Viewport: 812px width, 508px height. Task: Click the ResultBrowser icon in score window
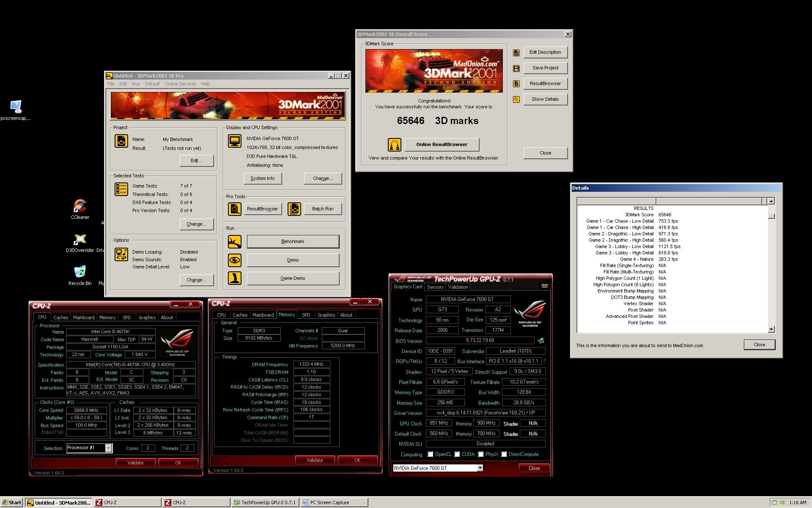[x=516, y=84]
